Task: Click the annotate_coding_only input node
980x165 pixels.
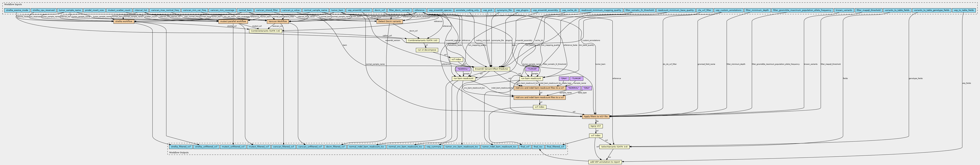Action: point(467,10)
